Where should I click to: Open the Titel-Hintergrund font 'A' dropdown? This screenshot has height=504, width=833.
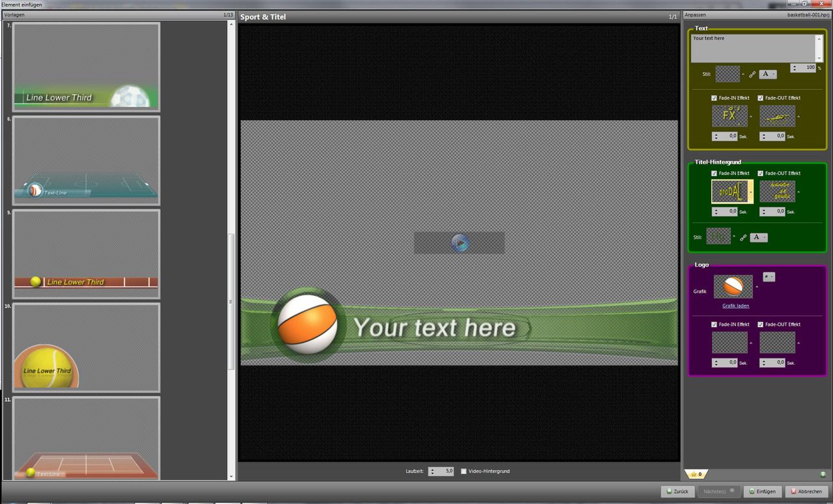tap(758, 237)
